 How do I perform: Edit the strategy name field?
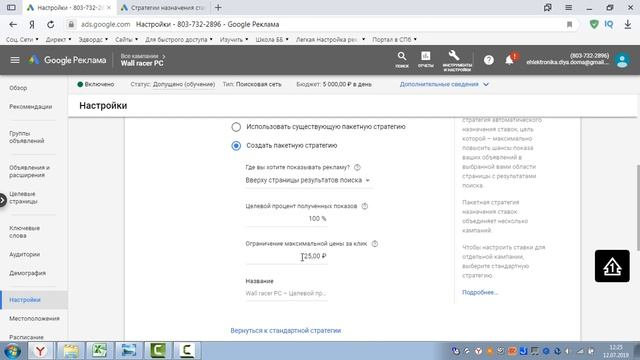pyautogui.click(x=286, y=293)
